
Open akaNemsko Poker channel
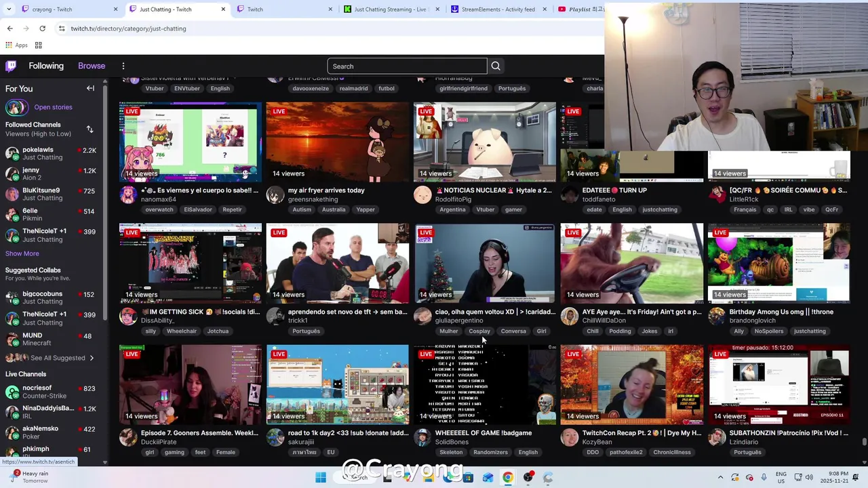click(51, 432)
